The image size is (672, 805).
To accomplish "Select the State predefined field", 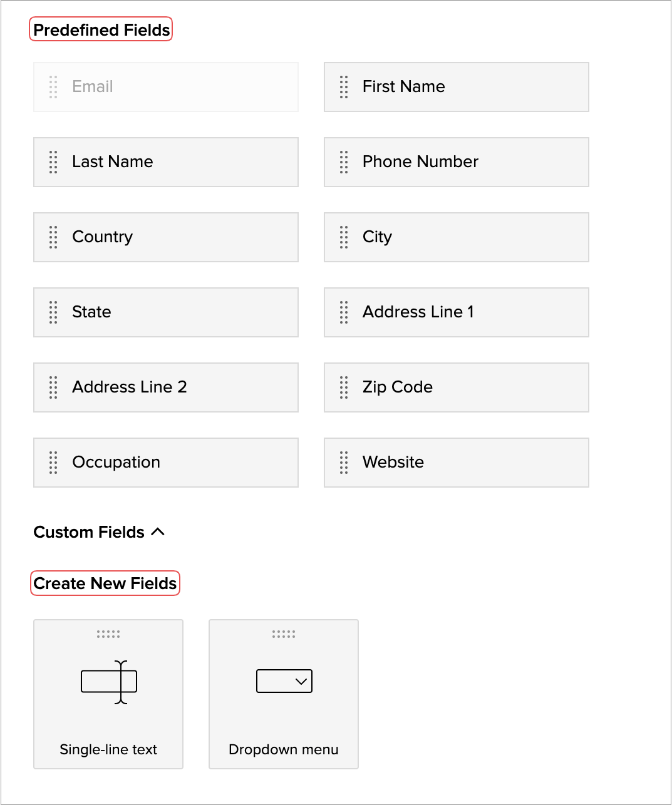I will click(165, 312).
